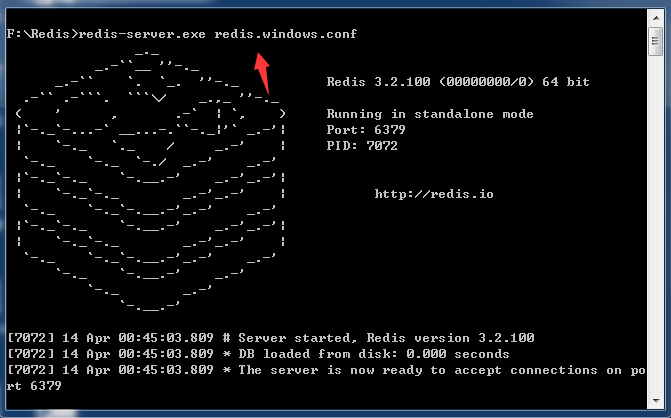The width and height of the screenshot is (671, 418).
Task: Click the 'ready to accept connections' log line
Action: coord(327,370)
